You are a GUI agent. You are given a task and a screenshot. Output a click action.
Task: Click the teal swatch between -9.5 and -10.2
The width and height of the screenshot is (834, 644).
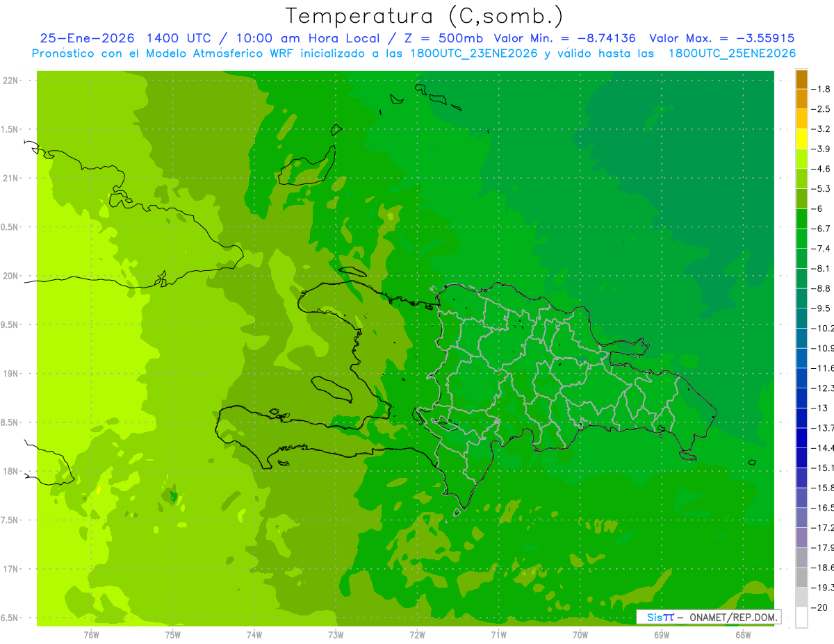pyautogui.click(x=801, y=318)
